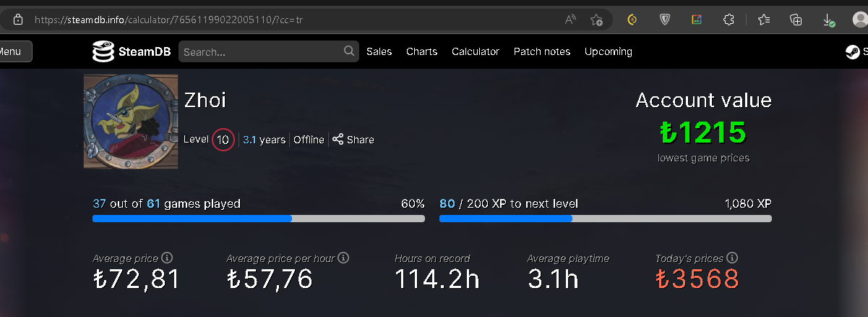Open the browser Collections icon
Screen dimensions: 868x317
click(796, 20)
